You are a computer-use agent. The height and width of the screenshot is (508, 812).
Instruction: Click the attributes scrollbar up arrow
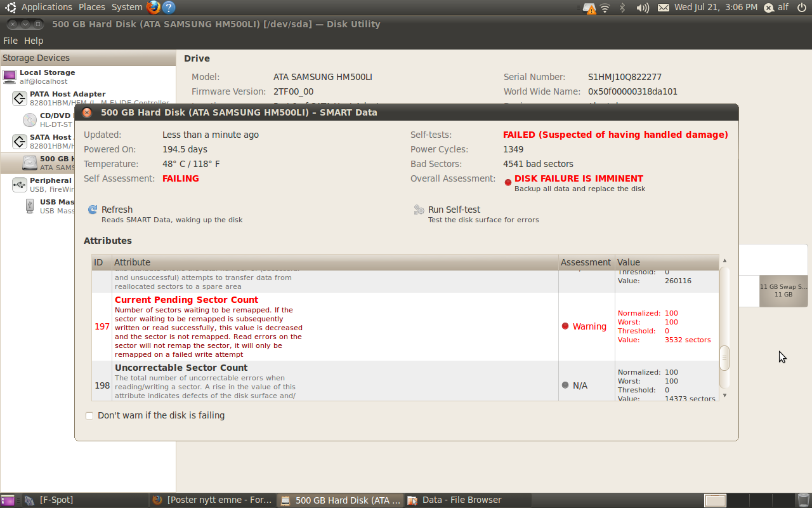pos(724,260)
